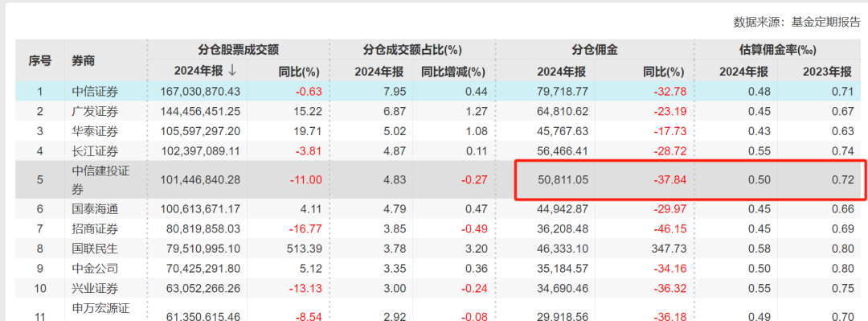Click the -37.84 commission change cell

(x=669, y=179)
